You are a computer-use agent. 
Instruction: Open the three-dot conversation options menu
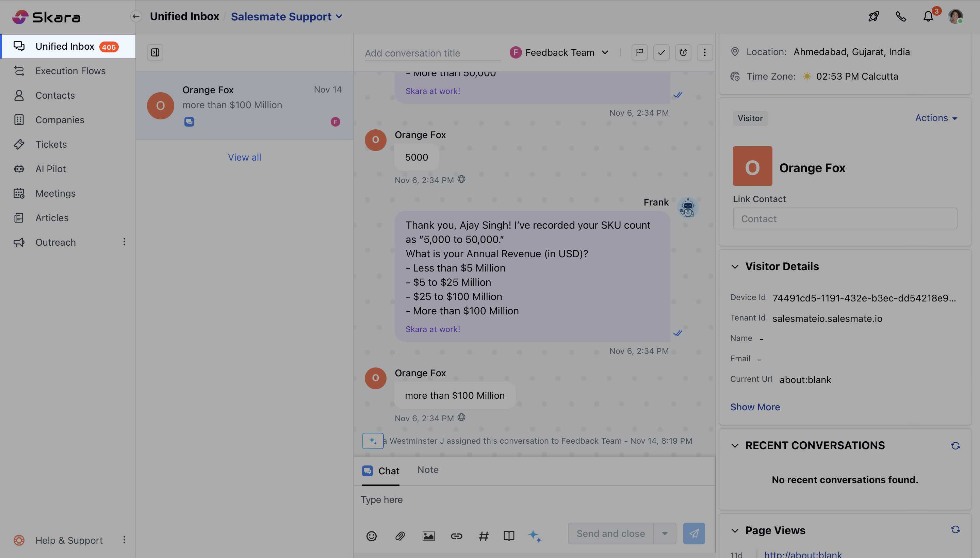click(705, 52)
